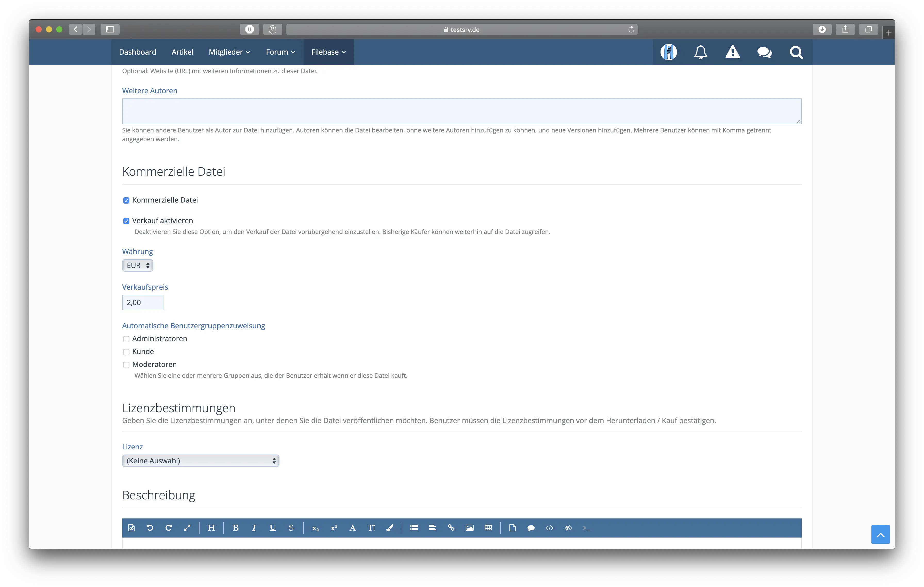Check the Kunde user group
The height and width of the screenshot is (587, 924).
coord(126,352)
